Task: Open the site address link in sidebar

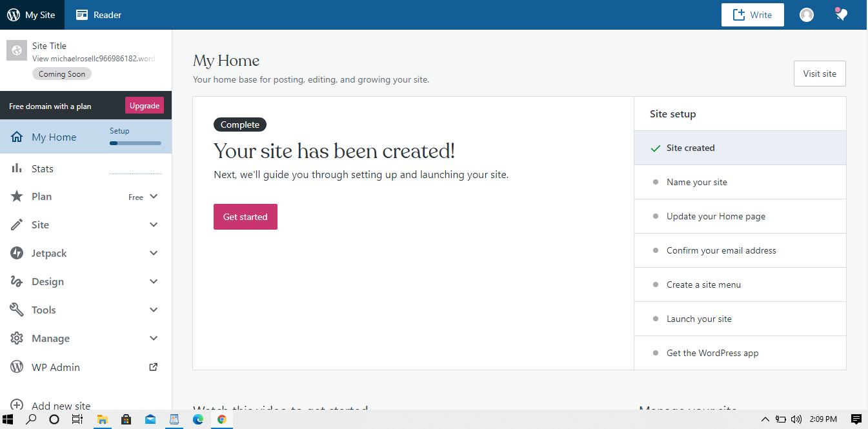Action: [94, 58]
